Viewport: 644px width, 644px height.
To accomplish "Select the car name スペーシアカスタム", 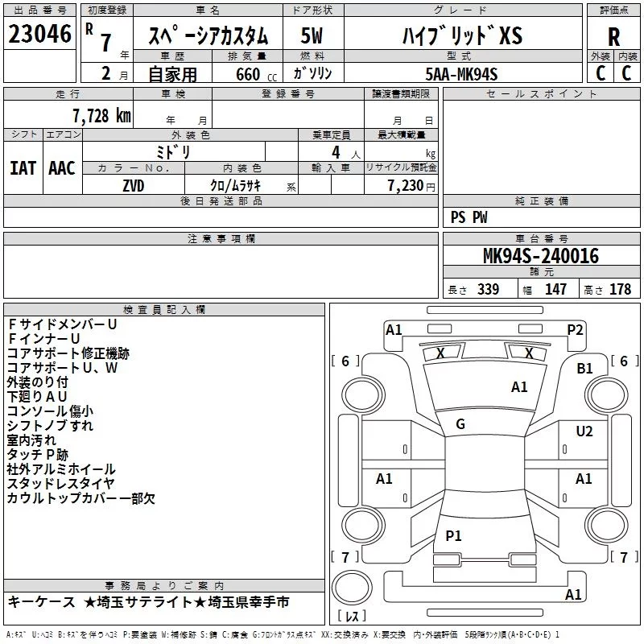I will click(x=208, y=35).
